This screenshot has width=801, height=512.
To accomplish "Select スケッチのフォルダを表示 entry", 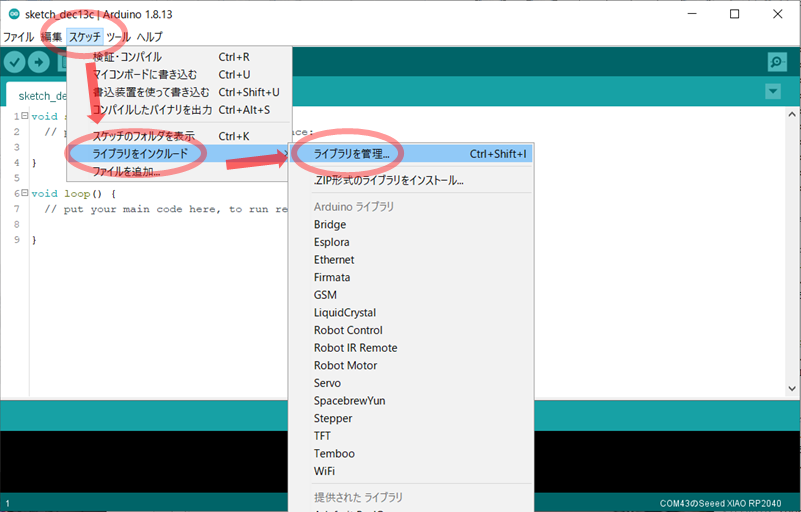I will click(x=179, y=136).
